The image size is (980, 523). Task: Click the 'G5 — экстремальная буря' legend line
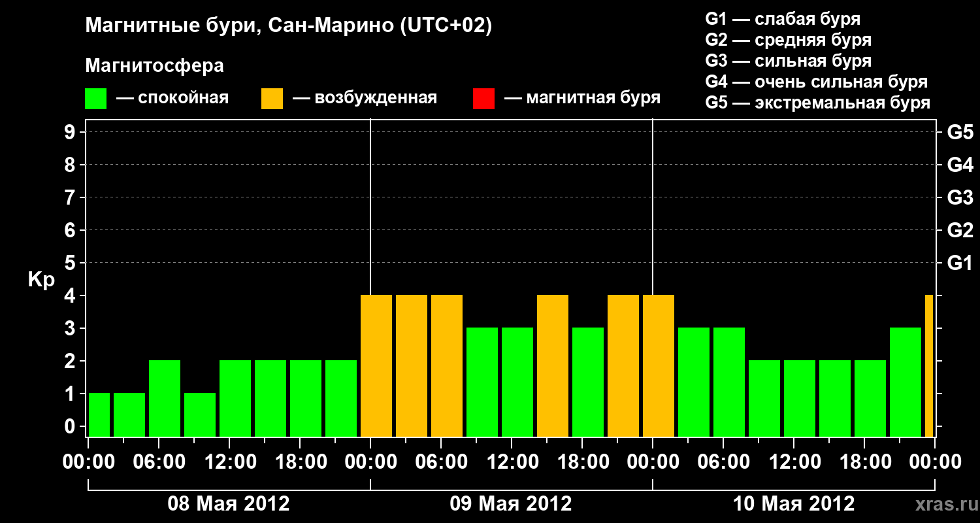(818, 103)
